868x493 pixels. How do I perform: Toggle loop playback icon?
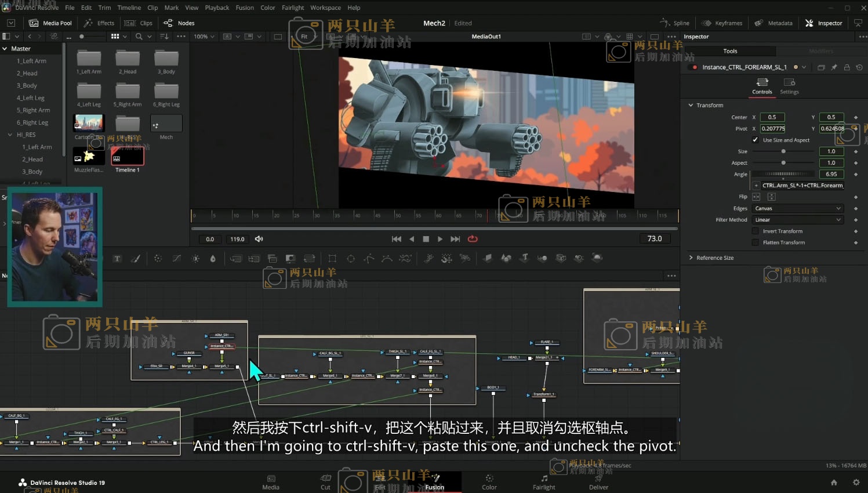[473, 239]
